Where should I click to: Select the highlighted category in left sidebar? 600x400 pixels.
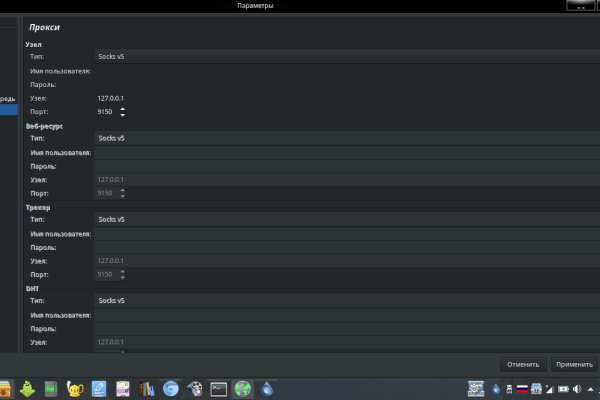tap(8, 111)
